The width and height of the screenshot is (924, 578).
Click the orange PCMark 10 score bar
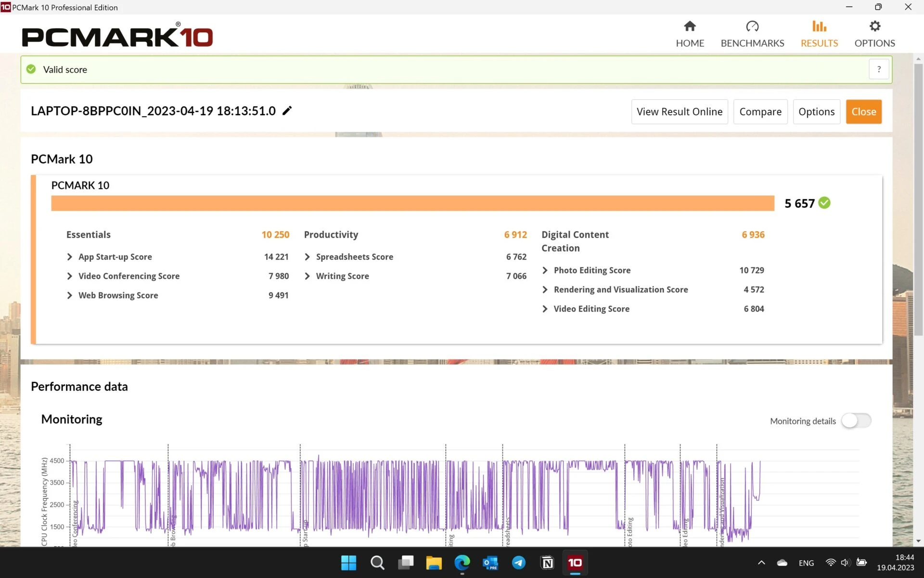(412, 203)
